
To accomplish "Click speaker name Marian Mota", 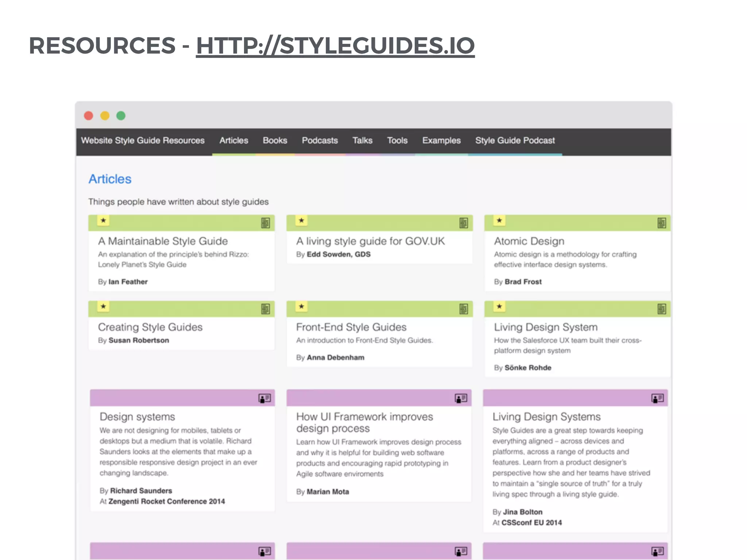I will click(x=328, y=492).
